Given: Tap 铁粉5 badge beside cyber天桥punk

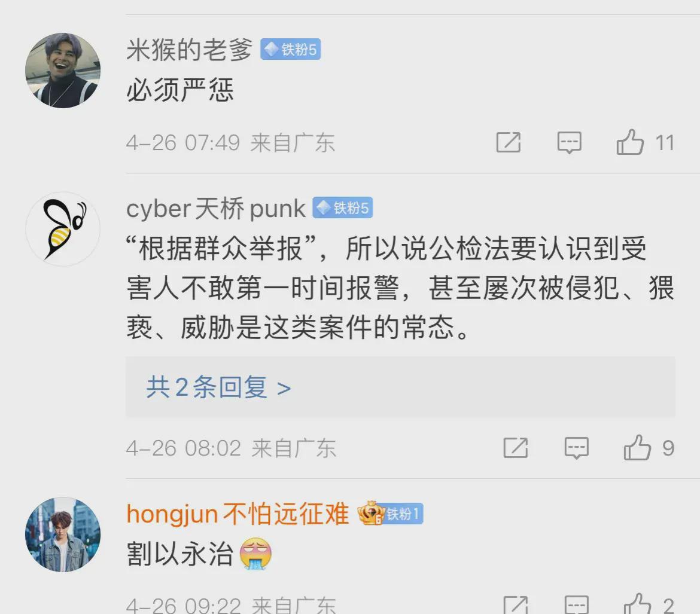Looking at the screenshot, I should point(342,207).
